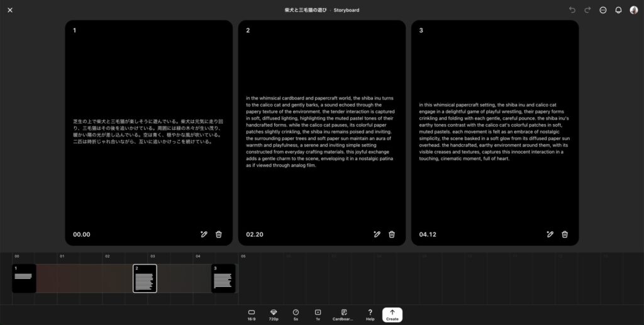The height and width of the screenshot is (325, 644).
Task: Open the 720p resolution selector
Action: click(274, 315)
